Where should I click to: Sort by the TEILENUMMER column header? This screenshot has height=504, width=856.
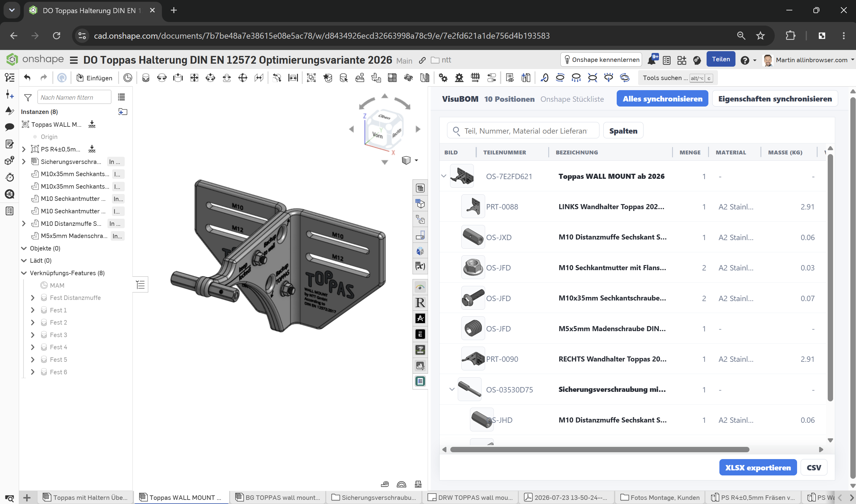pyautogui.click(x=504, y=152)
